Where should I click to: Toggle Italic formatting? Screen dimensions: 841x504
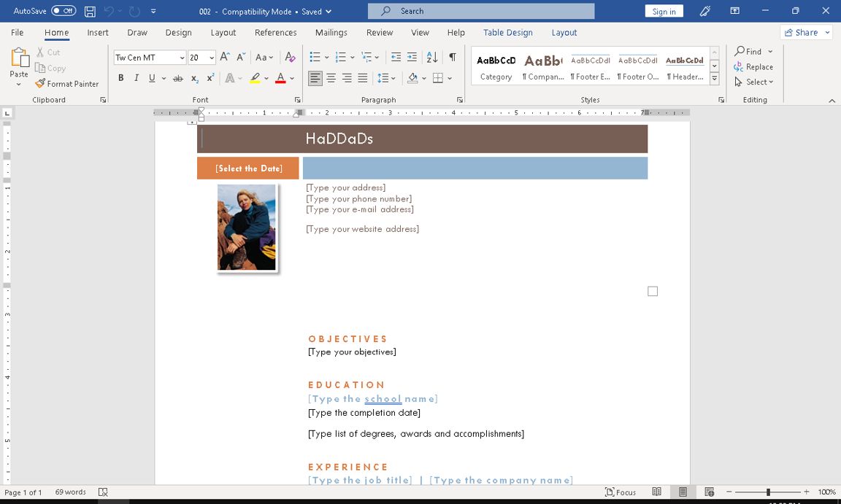point(137,78)
